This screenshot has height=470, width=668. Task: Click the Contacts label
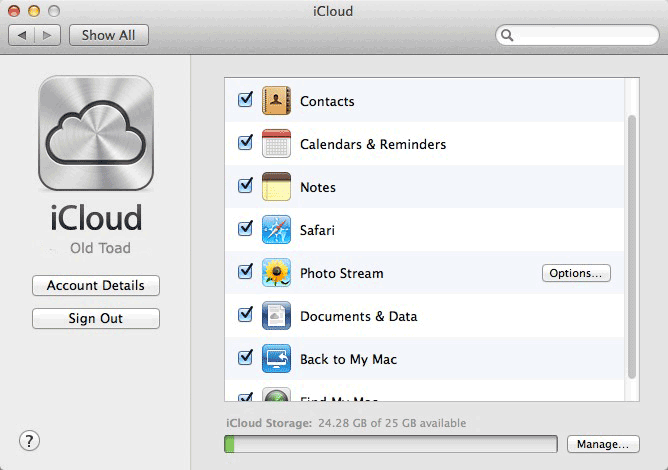pyautogui.click(x=327, y=101)
